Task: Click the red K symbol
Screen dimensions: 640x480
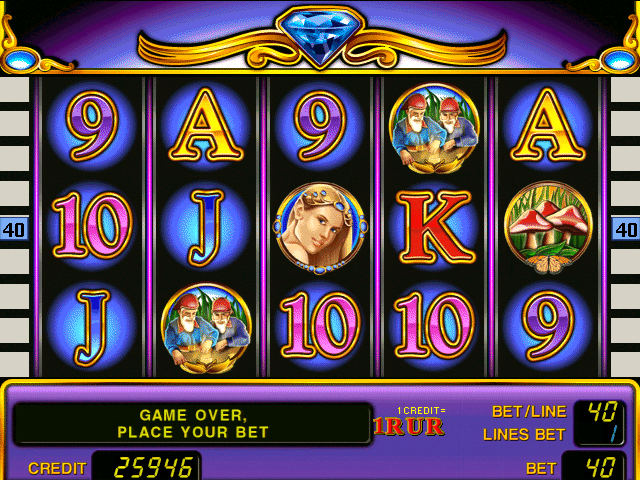Action: click(x=435, y=228)
